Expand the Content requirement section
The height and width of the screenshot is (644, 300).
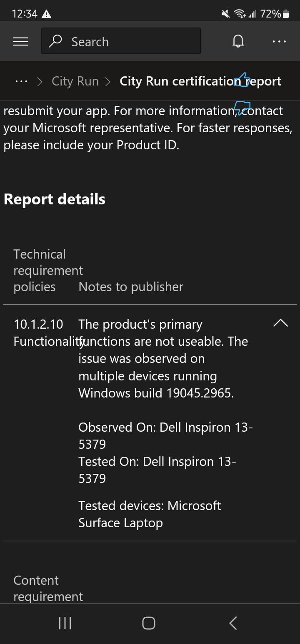point(48,588)
